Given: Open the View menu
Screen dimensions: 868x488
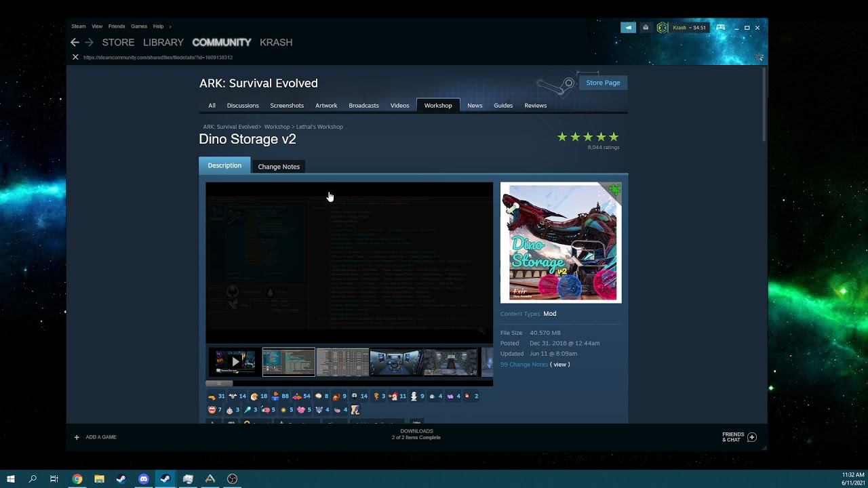Looking at the screenshot, I should click(97, 26).
